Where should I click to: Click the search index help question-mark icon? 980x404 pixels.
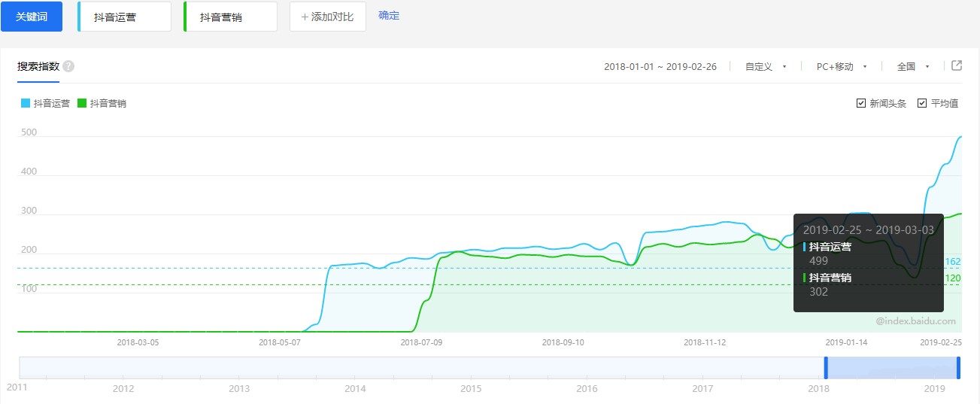(x=68, y=66)
